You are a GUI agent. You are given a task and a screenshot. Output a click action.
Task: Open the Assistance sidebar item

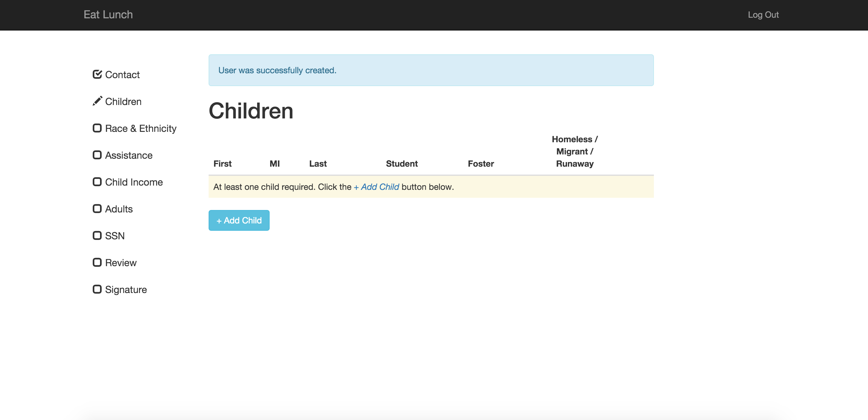pyautogui.click(x=128, y=155)
